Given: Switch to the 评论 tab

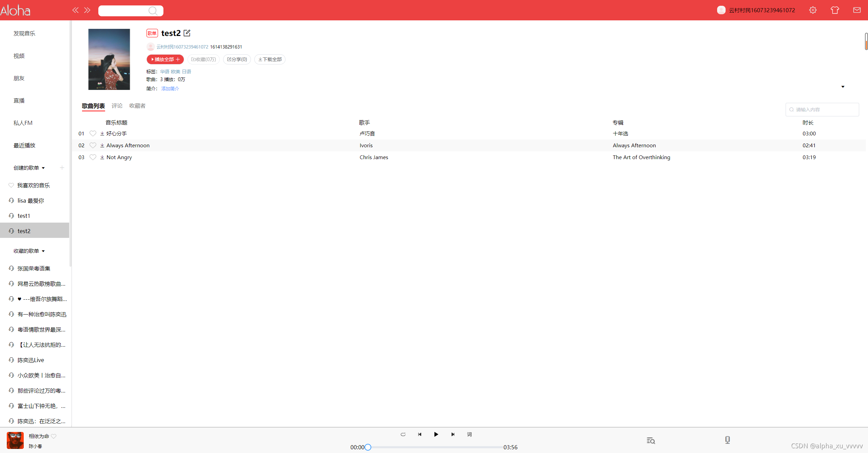Looking at the screenshot, I should click(x=117, y=106).
